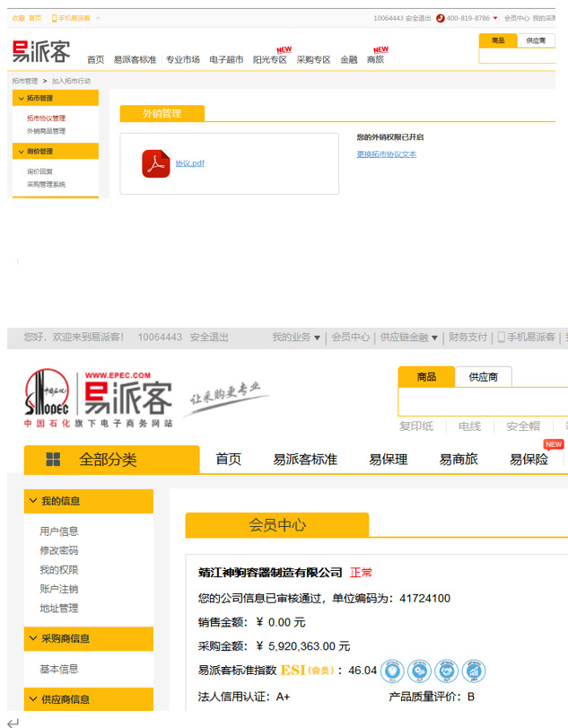Open 易派客标准 in the 会员中心 page navigation
The height and width of the screenshot is (728, 568).
[305, 460]
